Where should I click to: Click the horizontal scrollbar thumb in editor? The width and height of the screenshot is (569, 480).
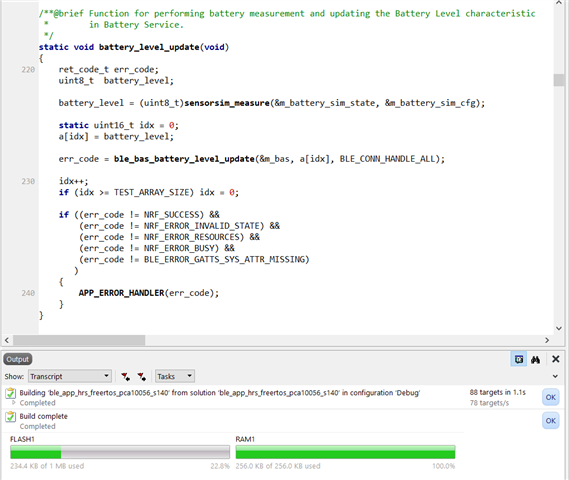click(x=79, y=340)
